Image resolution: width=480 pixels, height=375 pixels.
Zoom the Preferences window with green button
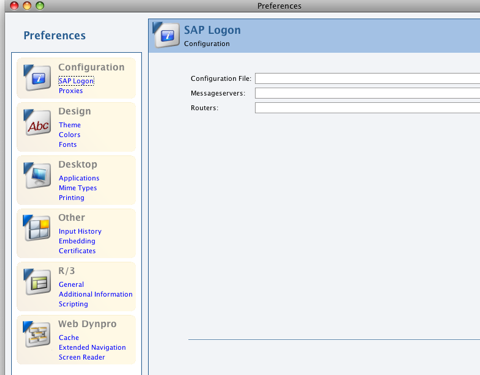tap(40, 5)
